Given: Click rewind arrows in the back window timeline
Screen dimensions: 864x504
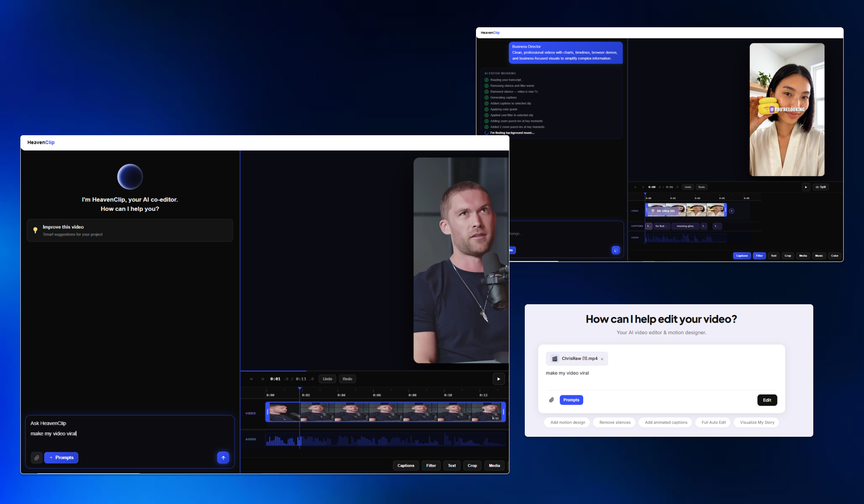Looking at the screenshot, I should point(635,187).
